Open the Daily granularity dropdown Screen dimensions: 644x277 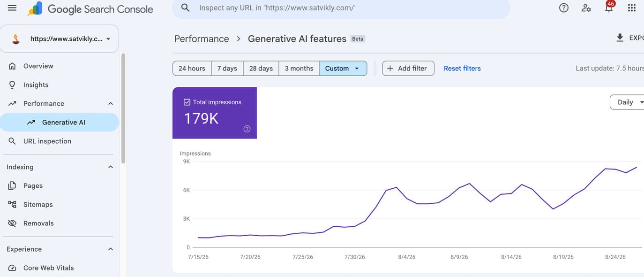click(x=627, y=102)
